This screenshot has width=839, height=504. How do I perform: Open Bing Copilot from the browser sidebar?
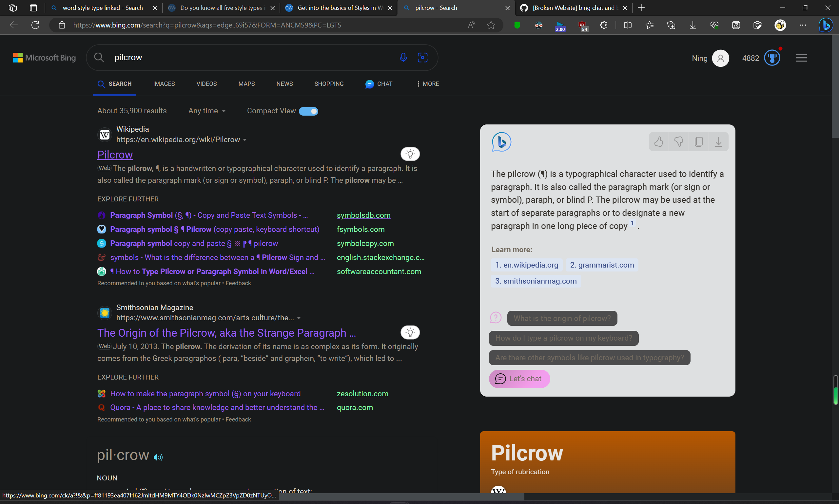tap(827, 25)
